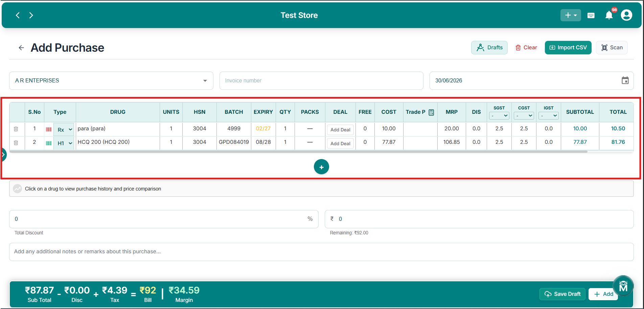This screenshot has height=309, width=644.
Task: Open notifications bell with 98 badge
Action: pos(609,15)
